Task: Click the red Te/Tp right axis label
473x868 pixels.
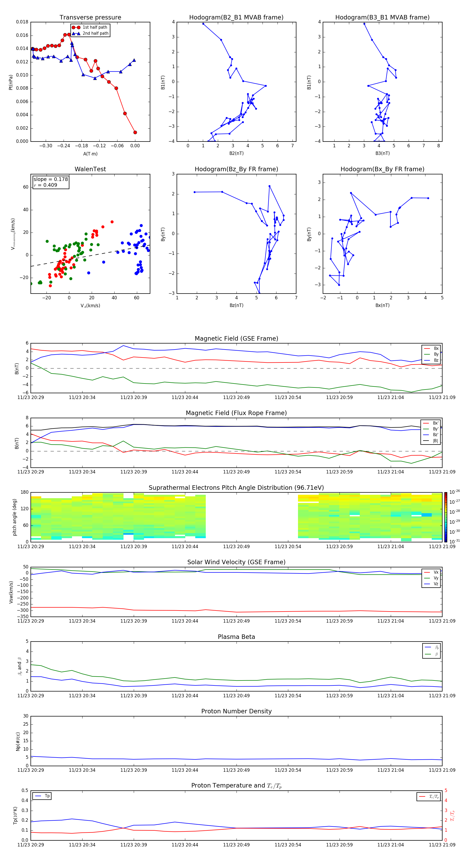Action: pos(452,815)
